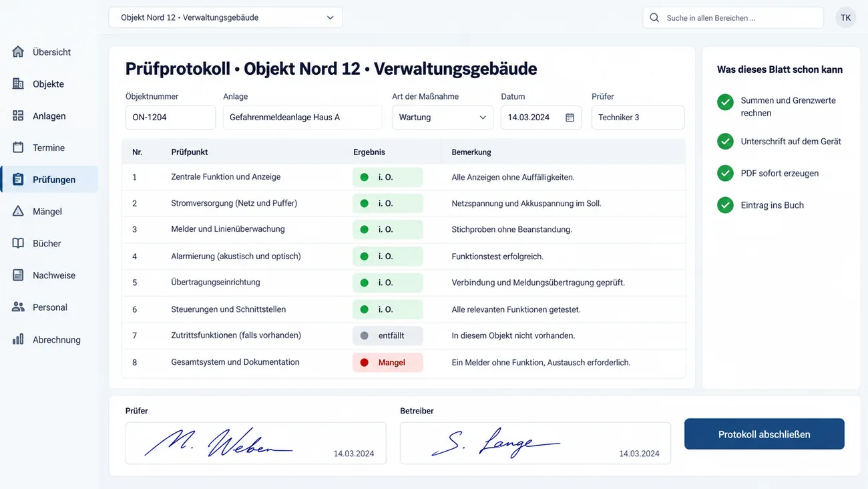Click the Datum field 14.03.2024

point(541,117)
